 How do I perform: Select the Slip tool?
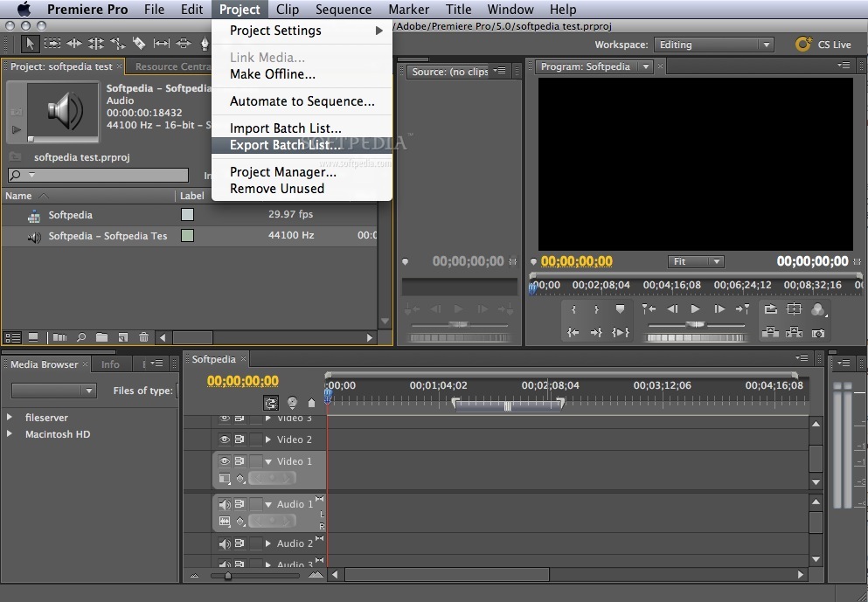161,43
